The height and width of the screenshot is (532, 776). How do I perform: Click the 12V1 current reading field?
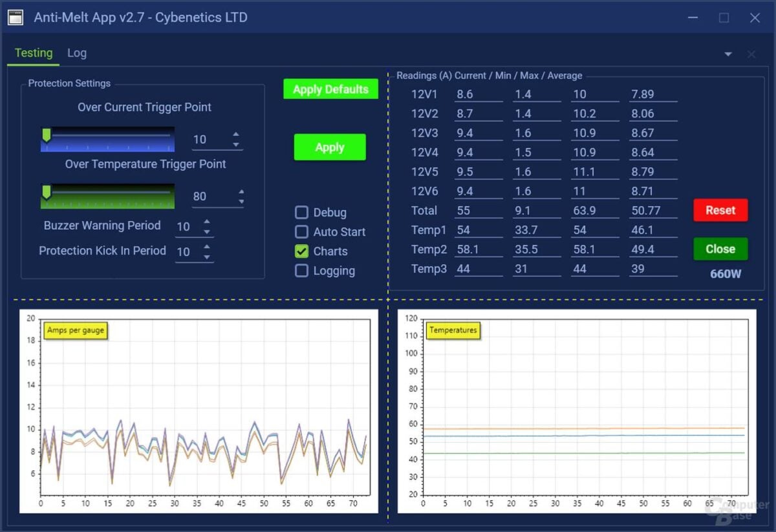click(x=478, y=94)
